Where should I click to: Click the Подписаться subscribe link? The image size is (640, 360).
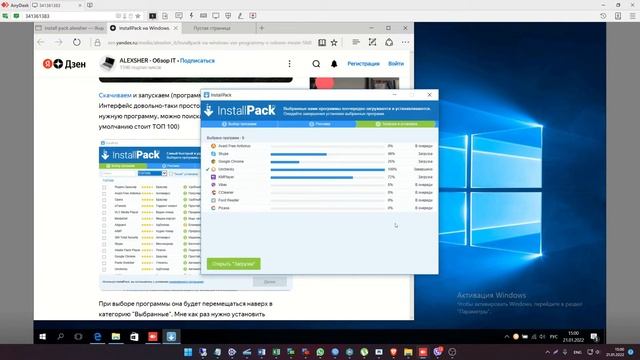[x=197, y=60]
